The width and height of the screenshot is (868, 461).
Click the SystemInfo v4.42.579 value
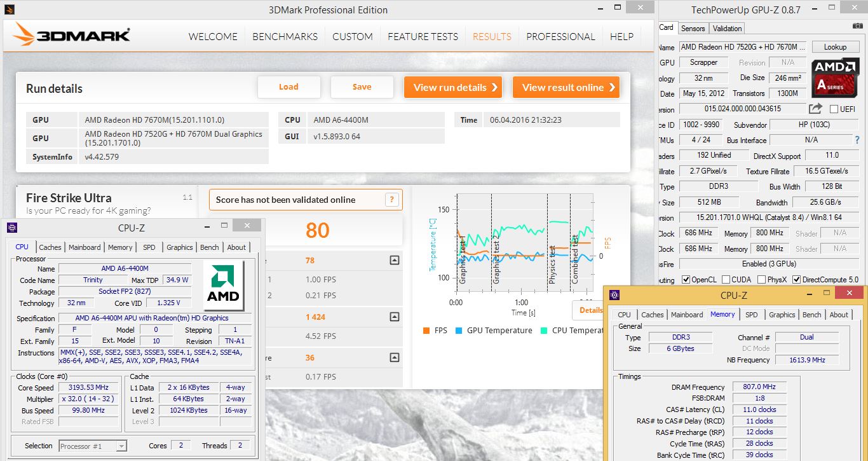coord(174,156)
